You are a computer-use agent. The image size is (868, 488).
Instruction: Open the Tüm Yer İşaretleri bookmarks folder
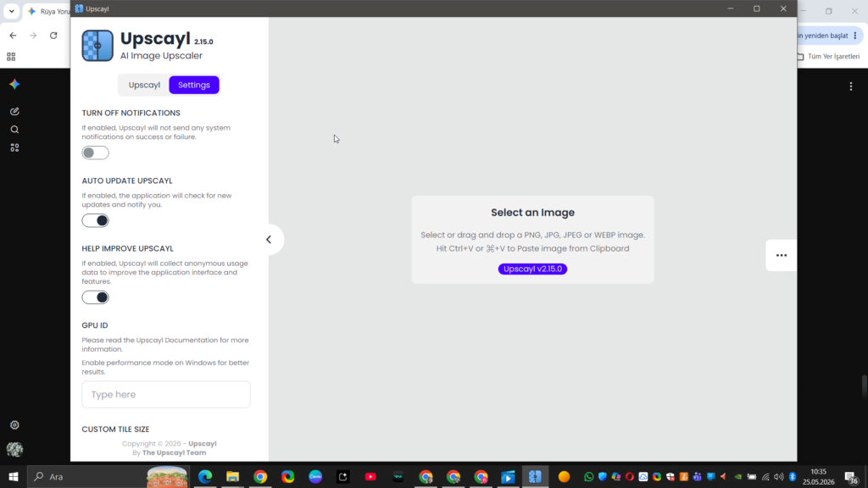coord(829,57)
